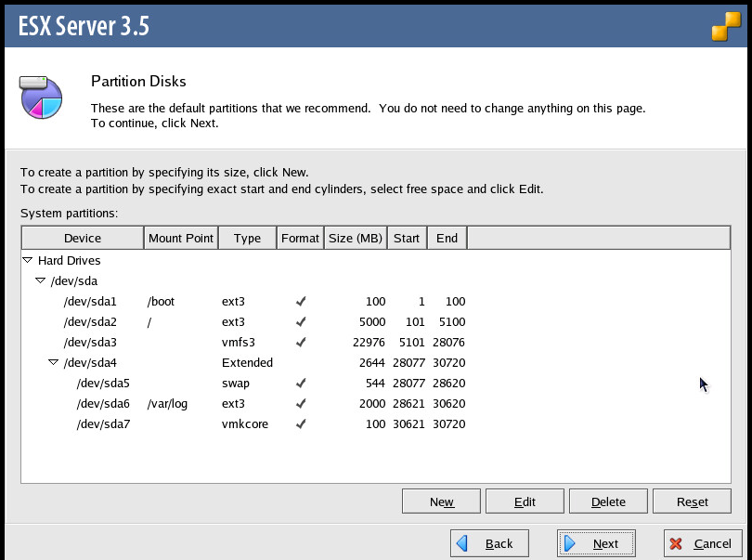This screenshot has width=752, height=560.
Task: Click the /var/log mount point cell
Action: coord(167,404)
